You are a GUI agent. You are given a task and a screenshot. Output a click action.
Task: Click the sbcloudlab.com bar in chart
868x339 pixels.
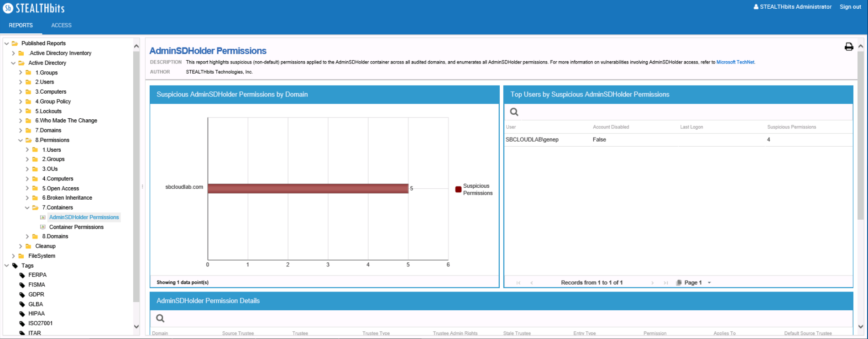[x=308, y=188]
